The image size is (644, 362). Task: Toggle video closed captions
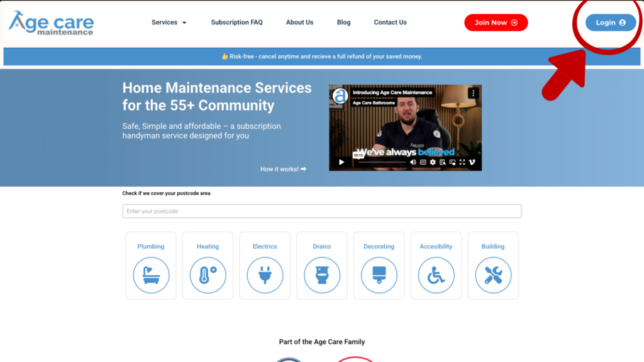(423, 162)
